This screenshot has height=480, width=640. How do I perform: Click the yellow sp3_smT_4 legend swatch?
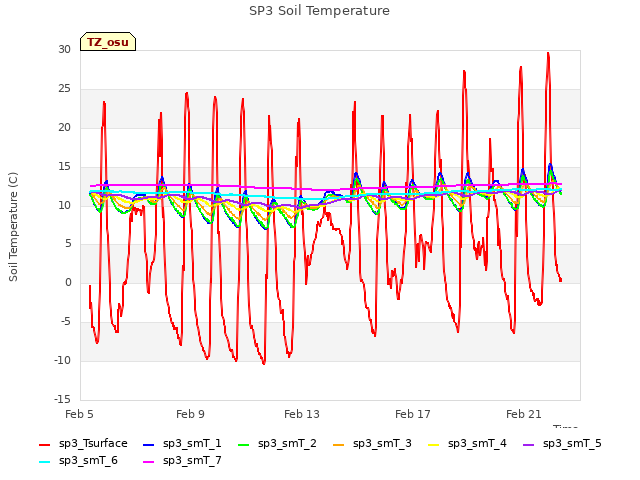[x=434, y=444]
